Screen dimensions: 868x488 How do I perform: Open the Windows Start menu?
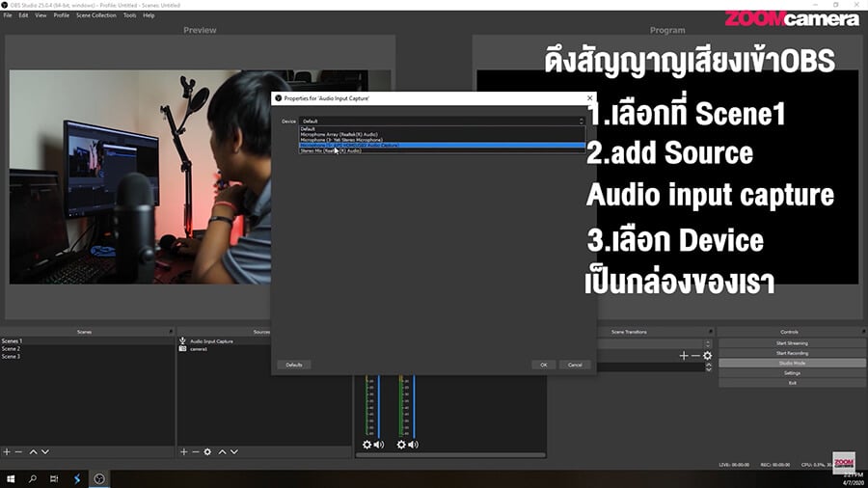[x=11, y=478]
